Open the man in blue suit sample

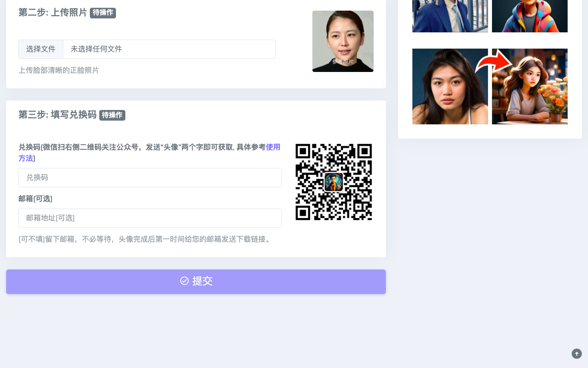(450, 16)
